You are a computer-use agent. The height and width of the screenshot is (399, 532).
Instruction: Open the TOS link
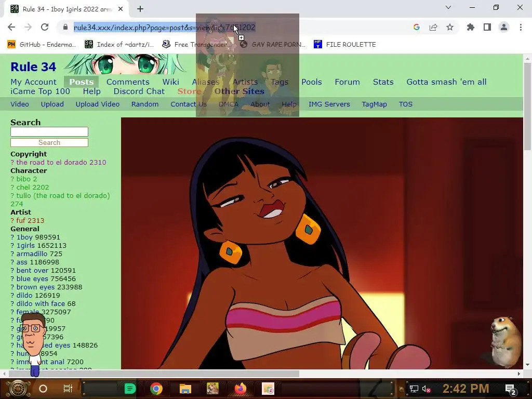click(x=405, y=104)
